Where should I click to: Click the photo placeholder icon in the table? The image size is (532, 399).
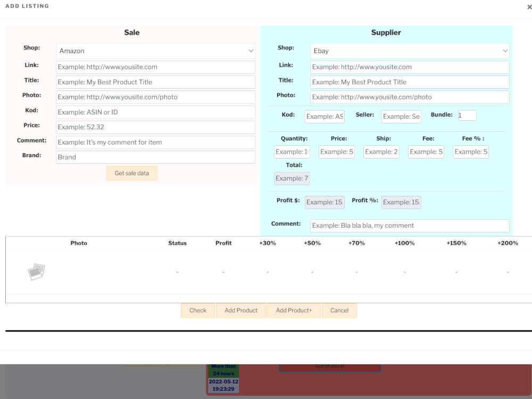point(36,272)
